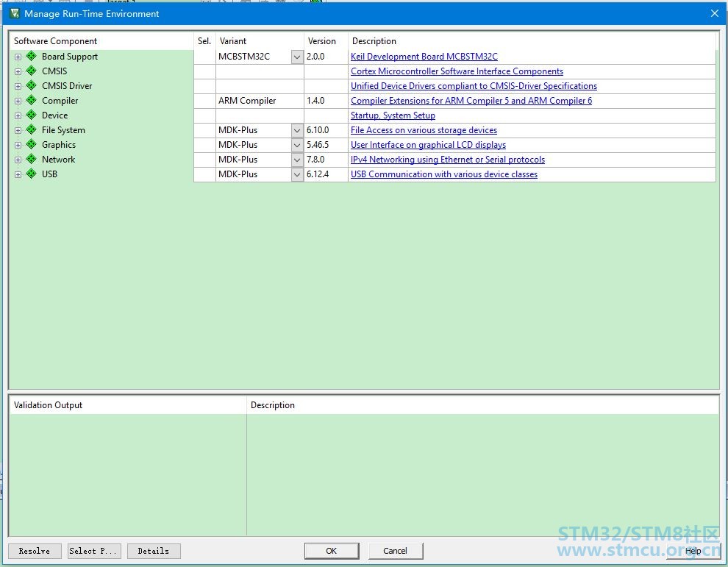The height and width of the screenshot is (567, 728).
Task: Click the CMSIS green component icon
Action: [31, 71]
